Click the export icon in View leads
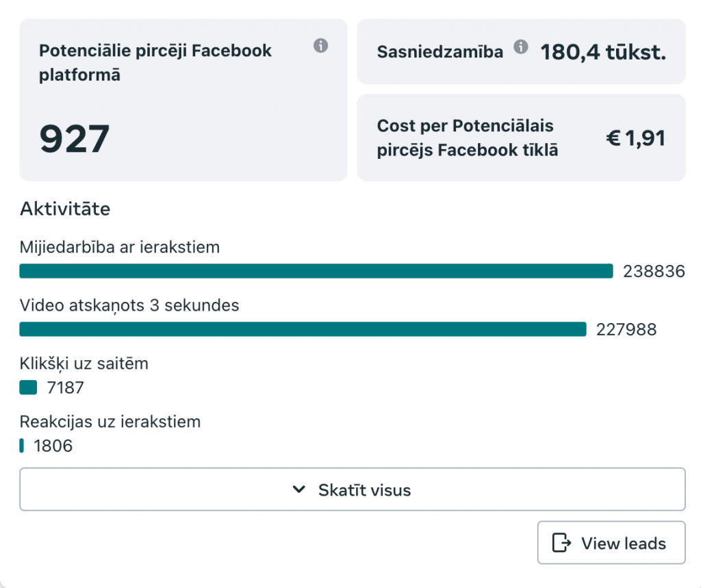The image size is (701, 588). pyautogui.click(x=561, y=543)
